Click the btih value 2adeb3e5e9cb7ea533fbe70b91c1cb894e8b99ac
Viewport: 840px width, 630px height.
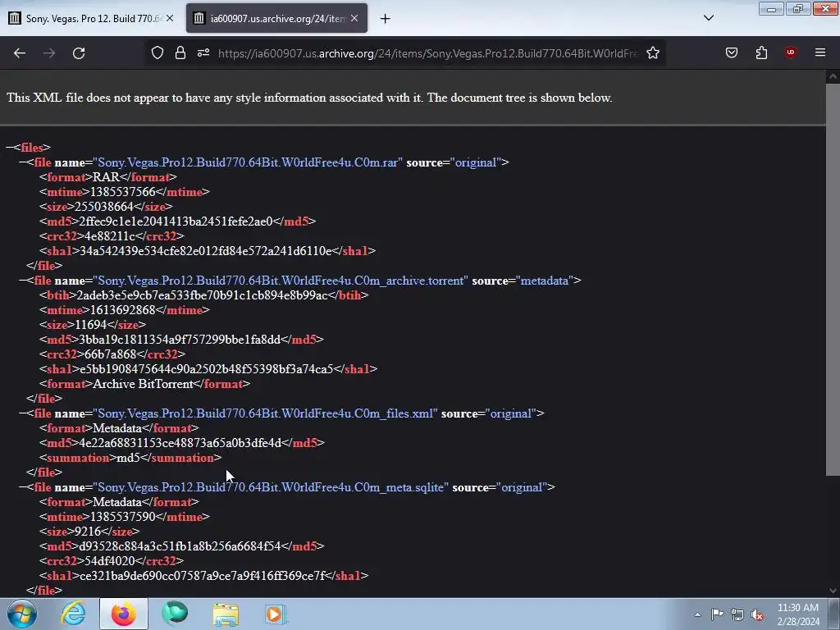point(202,295)
